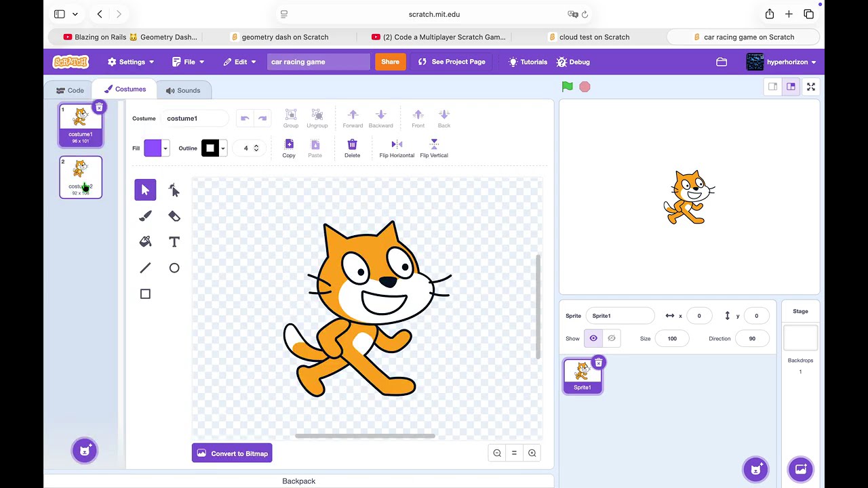This screenshot has height=488, width=868.
Task: Switch to the Sounds tab
Action: click(x=183, y=90)
